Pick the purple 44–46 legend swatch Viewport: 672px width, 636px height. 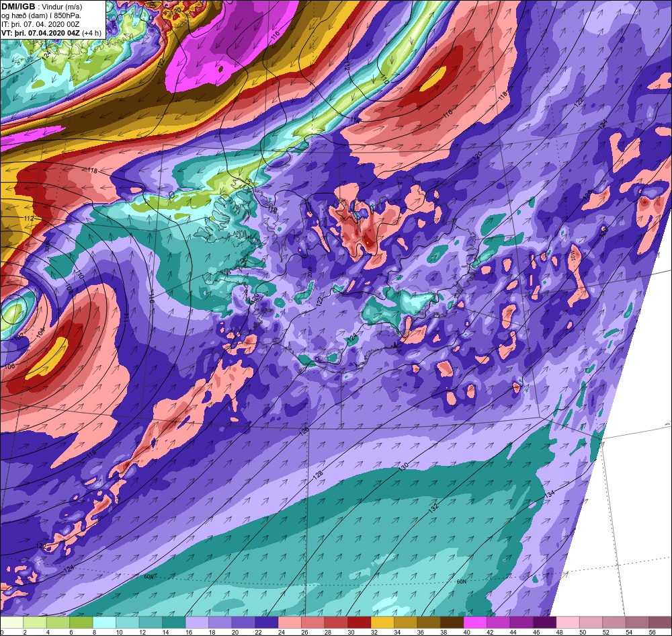point(521,621)
